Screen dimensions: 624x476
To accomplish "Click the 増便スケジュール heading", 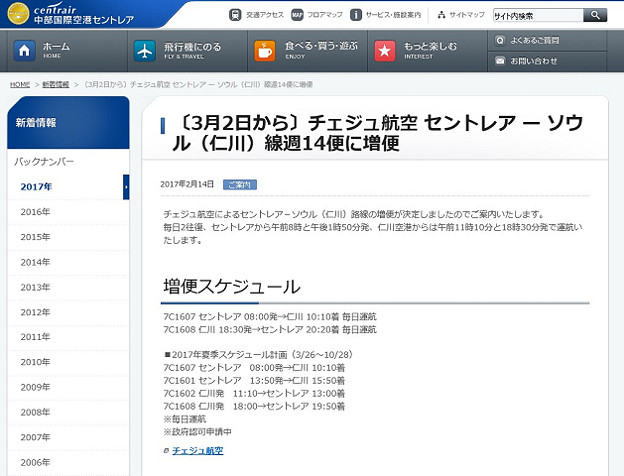I will [232, 287].
